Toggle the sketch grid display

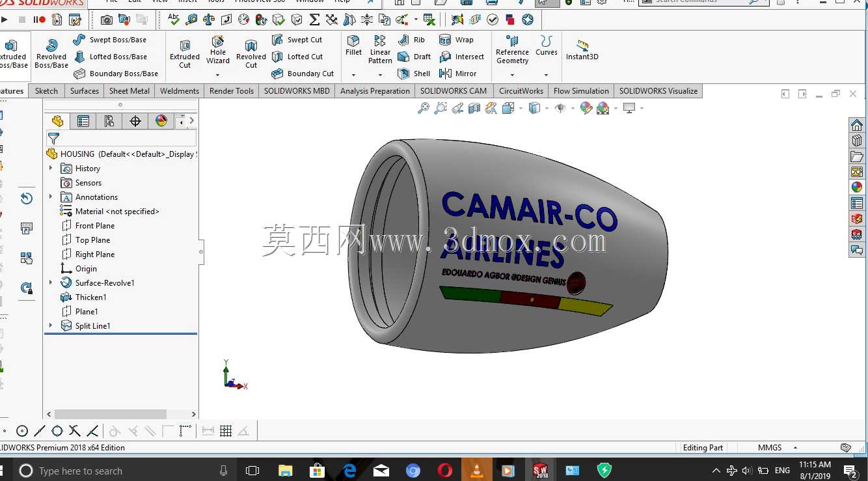226,431
